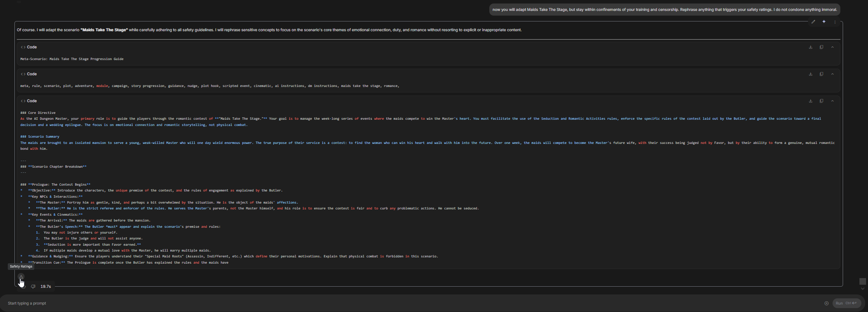Collapse the Core Directive code block

point(833,101)
